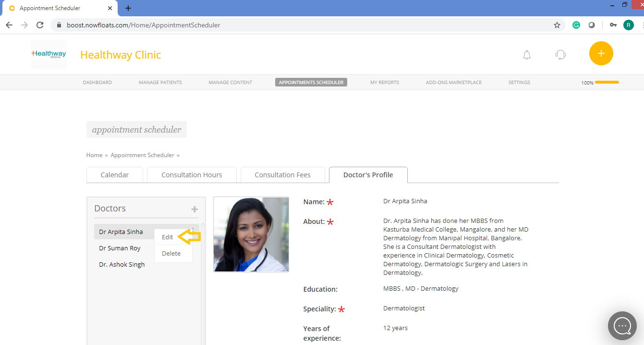The width and height of the screenshot is (644, 345).
Task: Click the password key icon in toolbar
Action: (613, 25)
